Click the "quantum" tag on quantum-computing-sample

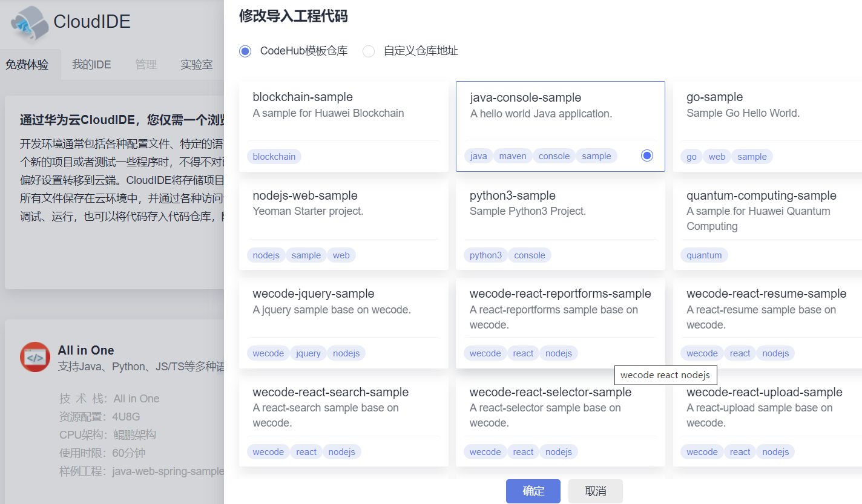(x=704, y=255)
